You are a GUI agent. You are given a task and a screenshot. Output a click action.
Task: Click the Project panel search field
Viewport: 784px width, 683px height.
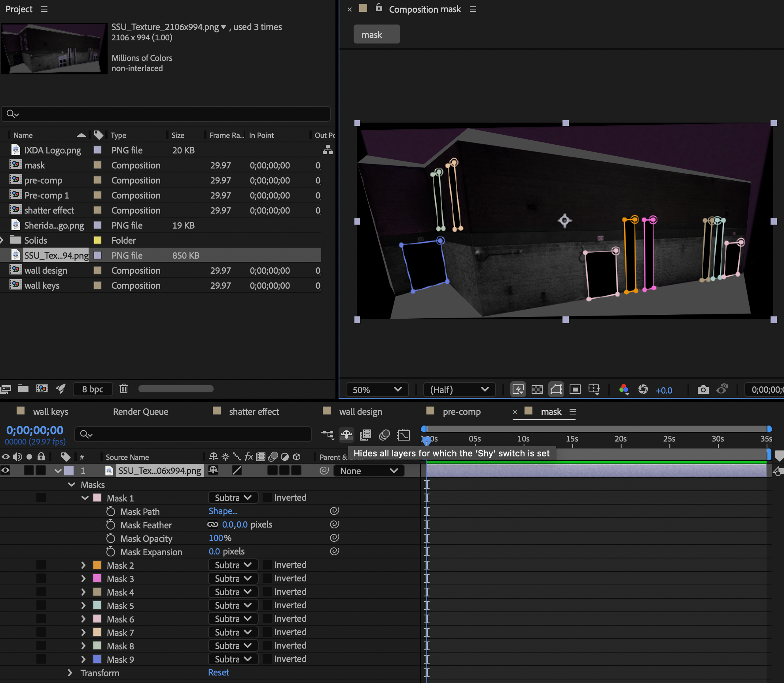(166, 114)
